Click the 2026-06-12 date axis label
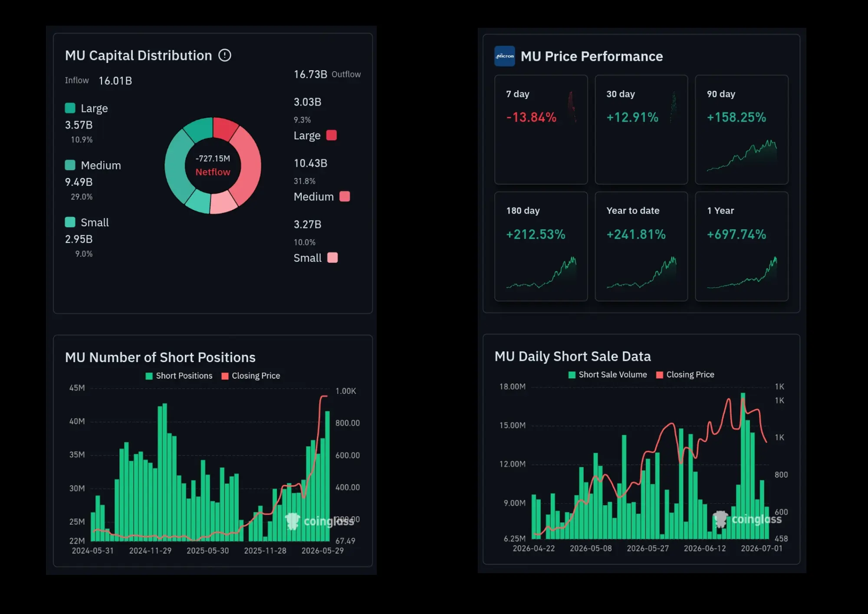 [705, 548]
